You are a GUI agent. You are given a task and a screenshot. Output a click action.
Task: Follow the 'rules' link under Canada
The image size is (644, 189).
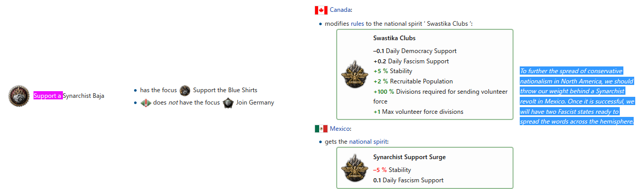357,24
